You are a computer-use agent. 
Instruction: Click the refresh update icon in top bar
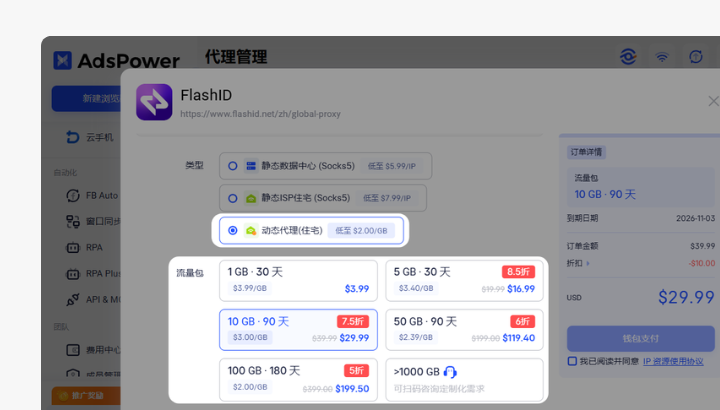point(696,57)
